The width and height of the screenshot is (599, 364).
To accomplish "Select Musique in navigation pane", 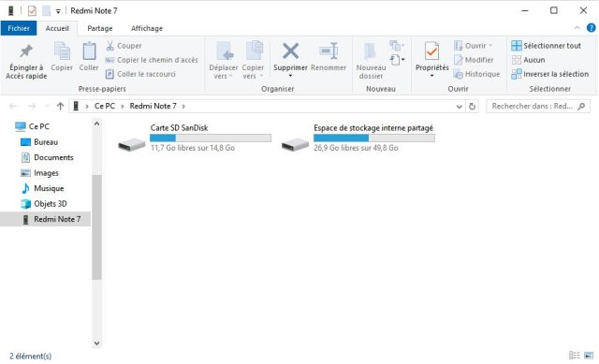I will (x=42, y=188).
